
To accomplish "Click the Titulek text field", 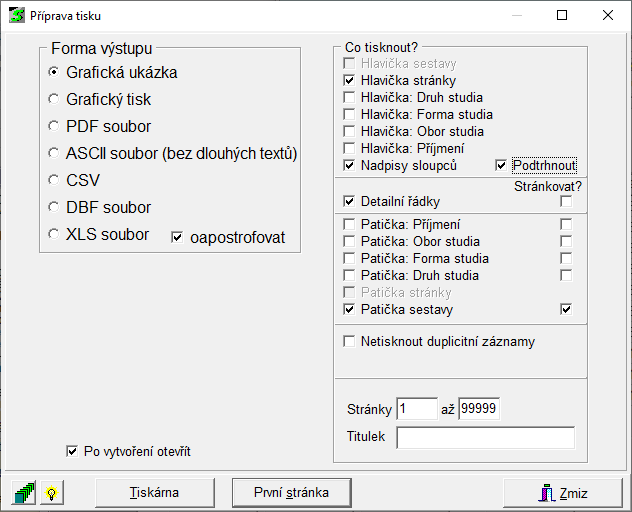I will 485,438.
